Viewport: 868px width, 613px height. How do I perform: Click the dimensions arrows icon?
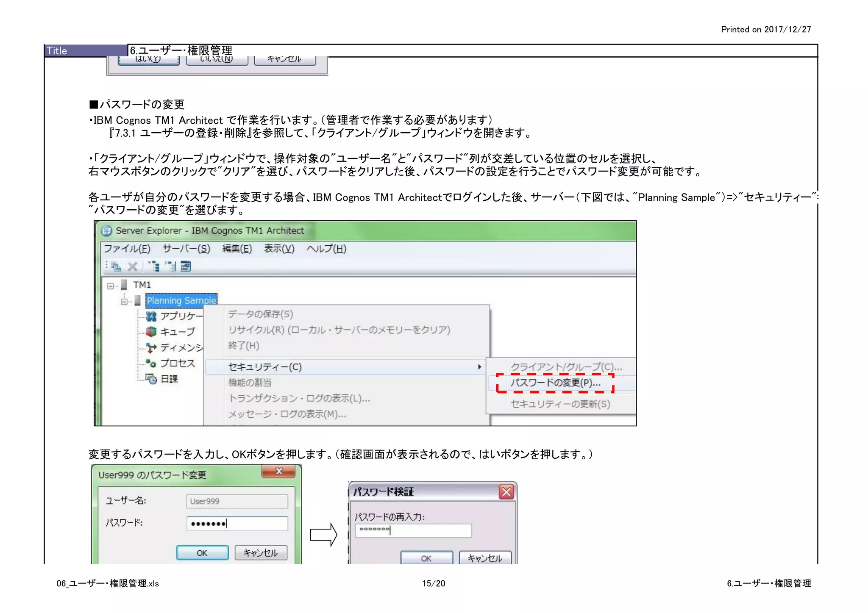(x=151, y=348)
